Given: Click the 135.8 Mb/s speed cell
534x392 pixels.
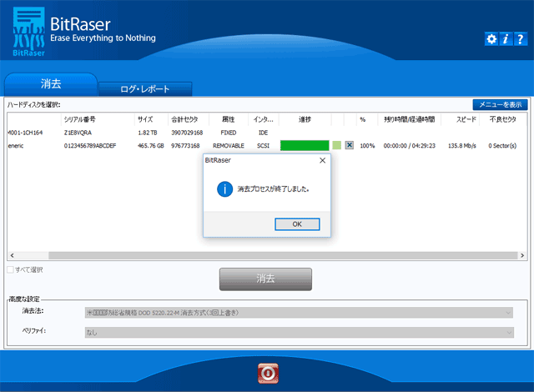Looking at the screenshot, I should click(462, 146).
